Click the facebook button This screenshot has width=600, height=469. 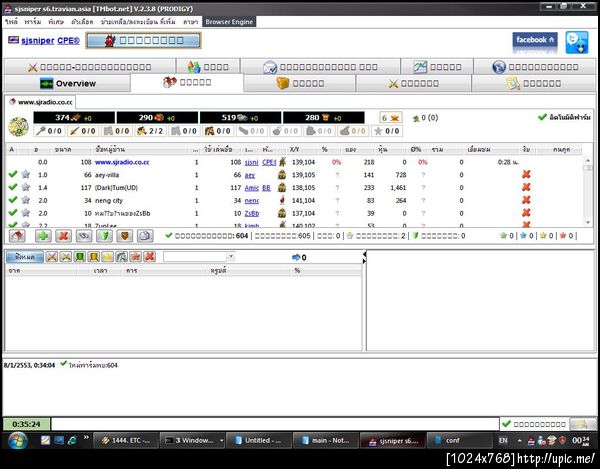coord(535,42)
